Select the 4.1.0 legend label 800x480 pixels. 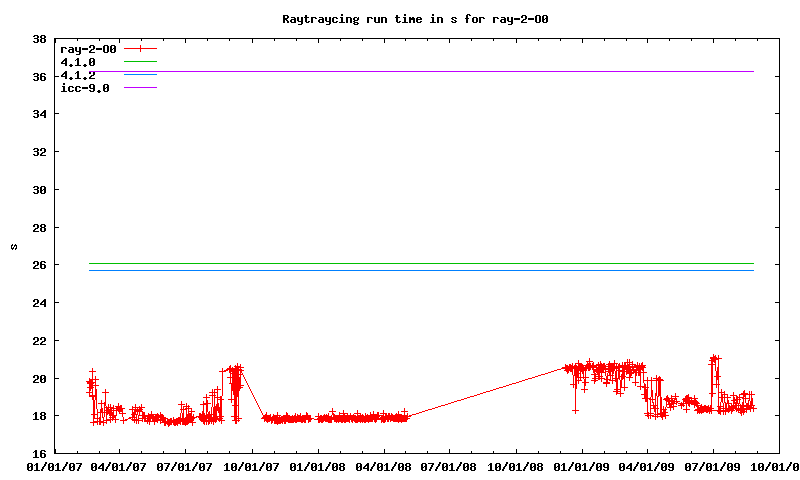pos(78,62)
